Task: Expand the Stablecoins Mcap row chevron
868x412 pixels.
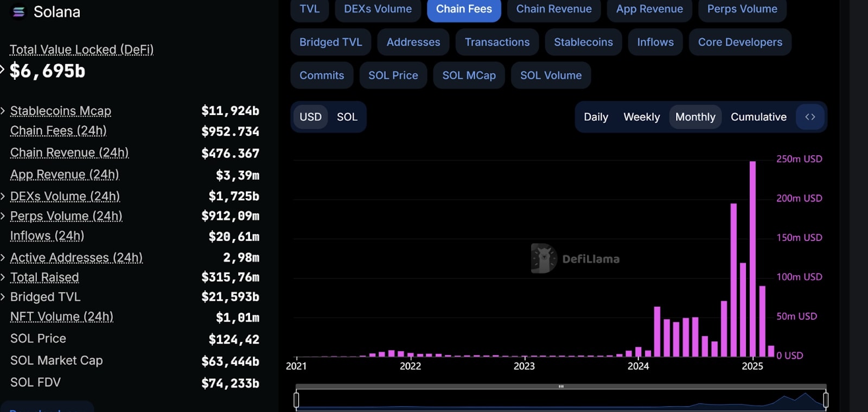Action: (3, 111)
